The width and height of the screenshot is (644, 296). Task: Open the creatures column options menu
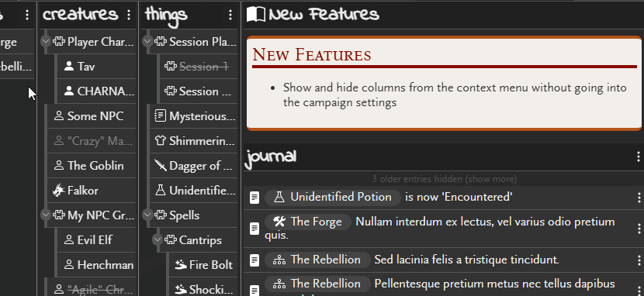(x=129, y=15)
